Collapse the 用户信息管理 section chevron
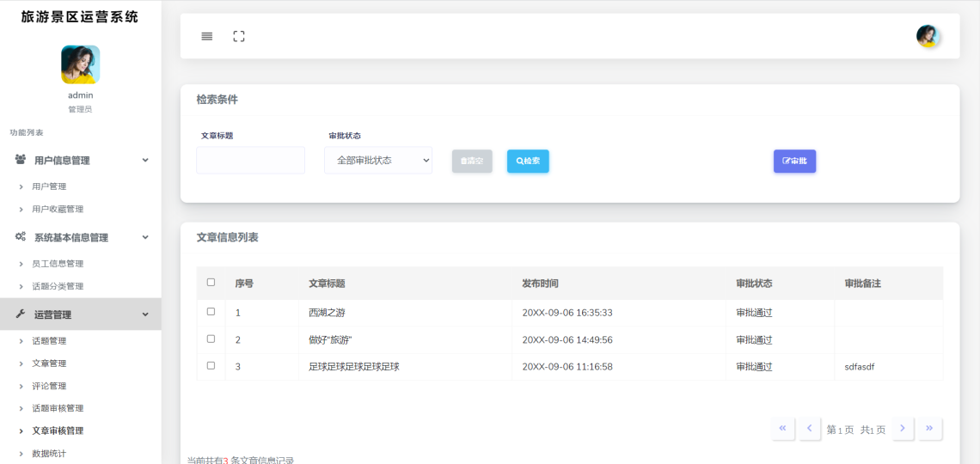The image size is (980, 464). coord(145,160)
